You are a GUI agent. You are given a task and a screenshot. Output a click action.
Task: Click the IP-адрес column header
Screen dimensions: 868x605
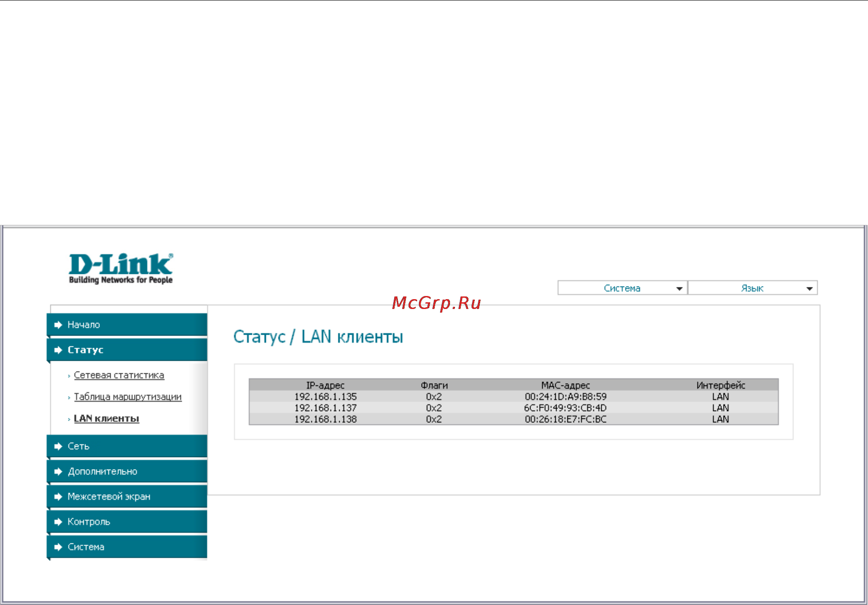coord(325,385)
